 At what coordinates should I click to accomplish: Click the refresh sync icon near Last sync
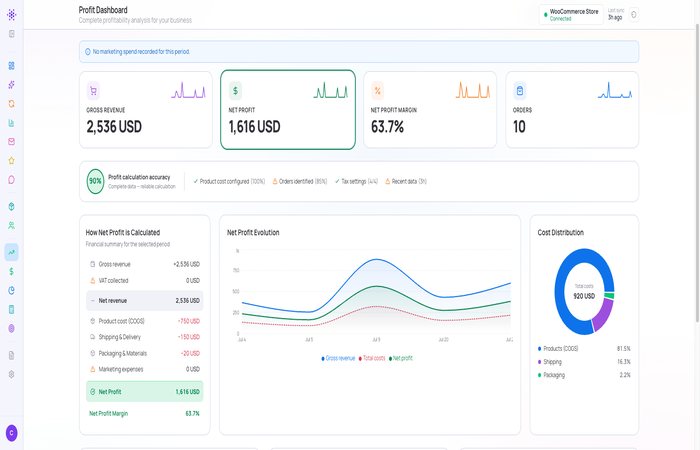(633, 15)
